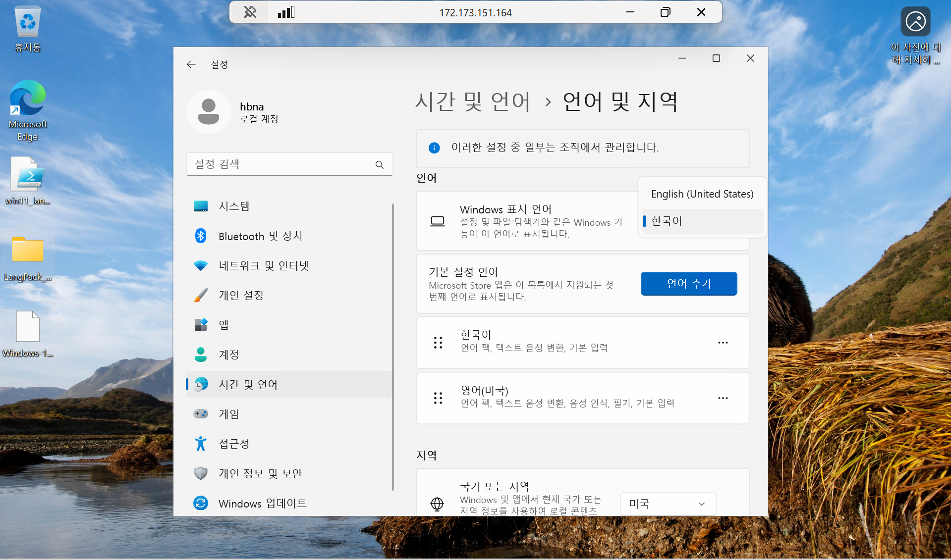
Task: Open Windows 업데이트 settings
Action: click(x=289, y=503)
